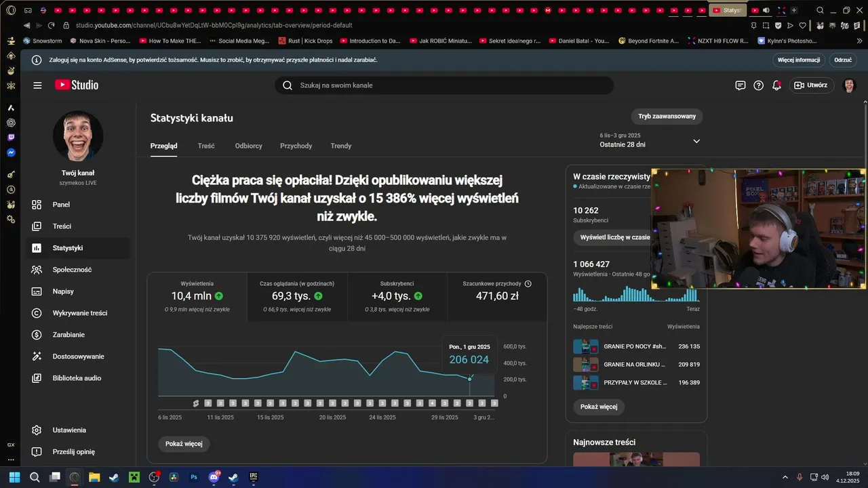Switch to the Odbiorcy analytics tab
868x488 pixels.
(249, 146)
